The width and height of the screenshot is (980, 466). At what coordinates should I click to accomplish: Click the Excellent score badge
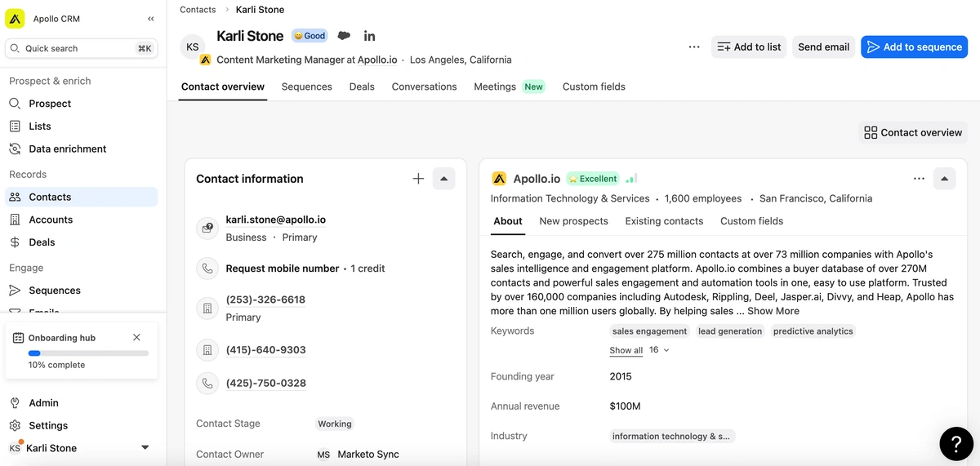pos(593,179)
